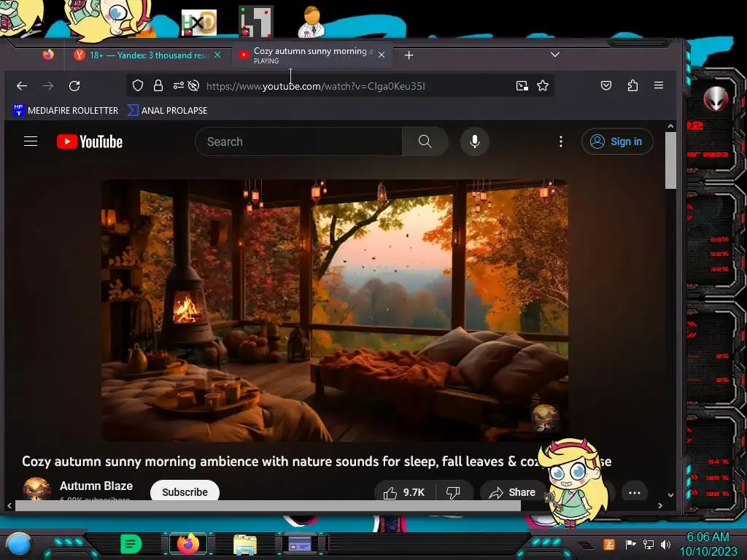747x560 pixels.
Task: Open the second bookmark in the bookmarks toolbar
Action: [x=167, y=111]
